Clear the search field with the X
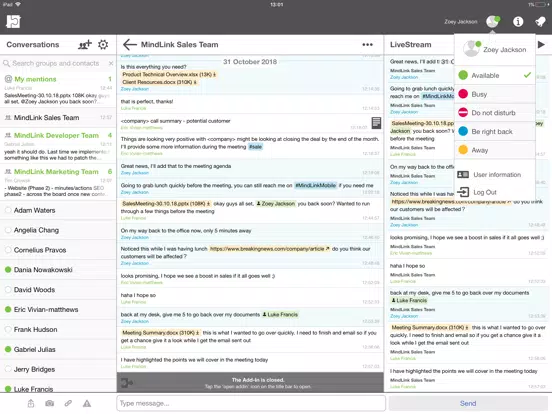 pos(111,63)
